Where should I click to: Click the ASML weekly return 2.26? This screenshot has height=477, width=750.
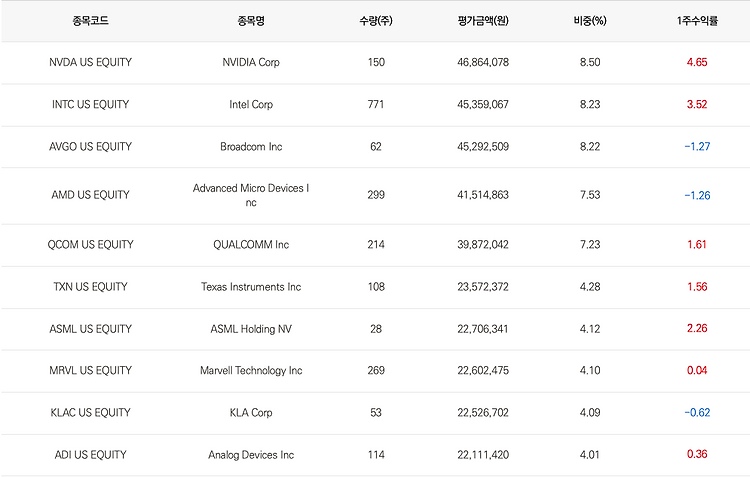(697, 328)
